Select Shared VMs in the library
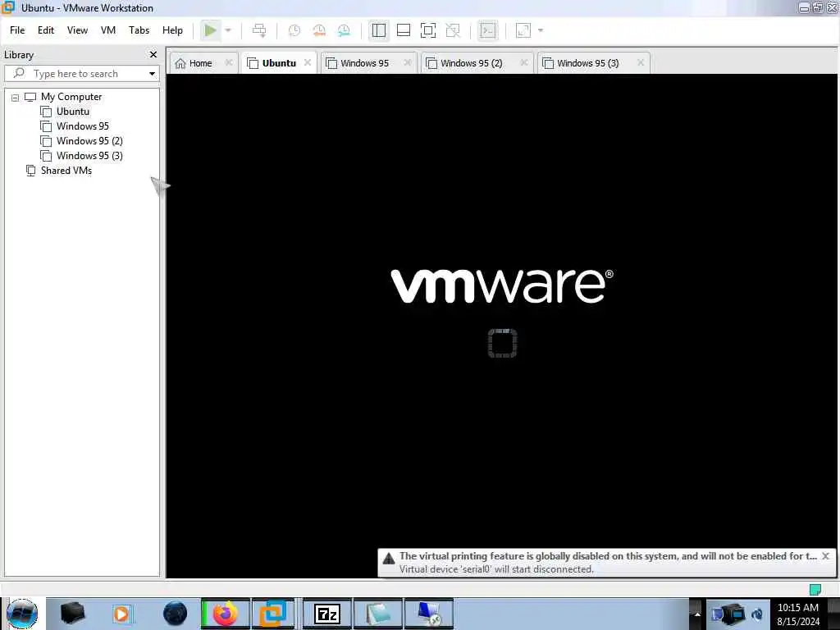 [66, 171]
